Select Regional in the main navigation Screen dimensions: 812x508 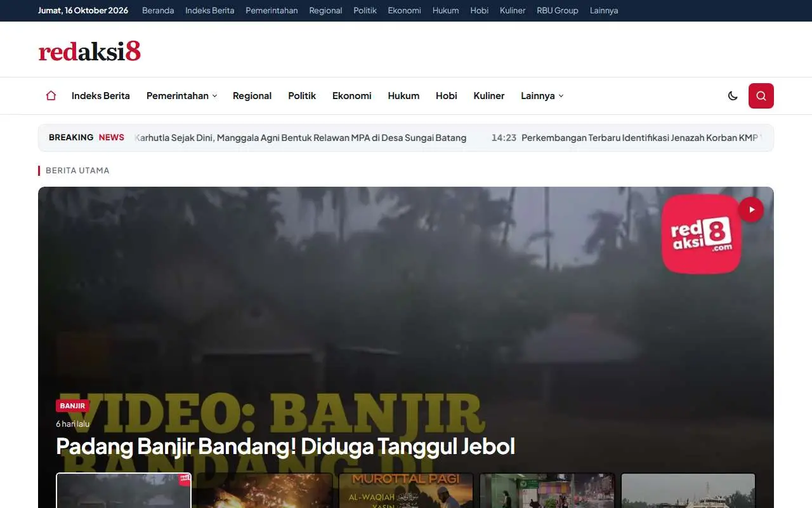[252, 96]
